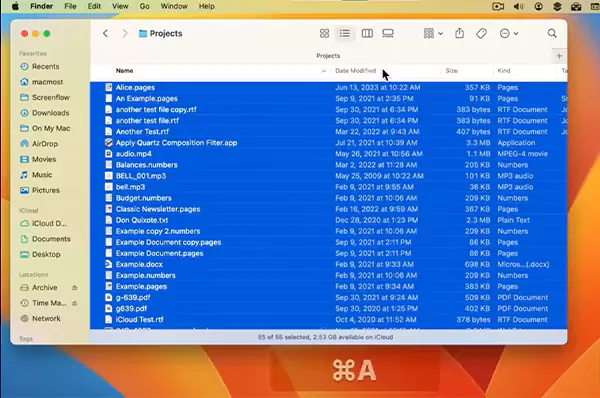The height and width of the screenshot is (398, 600).
Task: Select iCloud Test.rtf file
Action: 328,320
